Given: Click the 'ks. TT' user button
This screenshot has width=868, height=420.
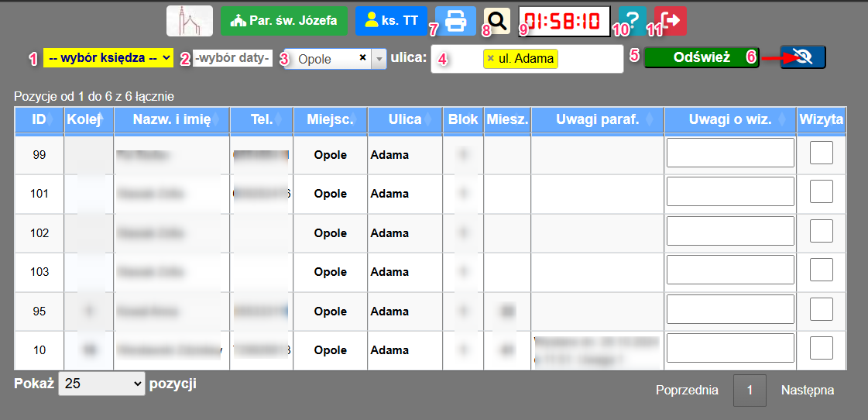Looking at the screenshot, I should pos(391,21).
